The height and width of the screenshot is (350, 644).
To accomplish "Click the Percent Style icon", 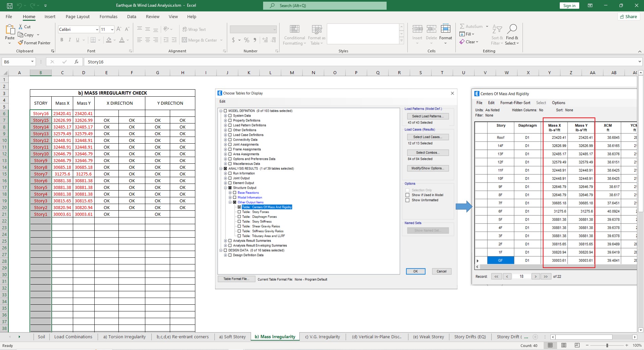I will (x=247, y=40).
